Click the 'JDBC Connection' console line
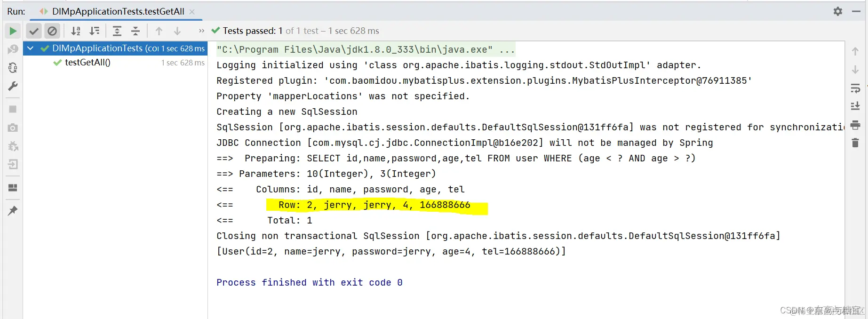The width and height of the screenshot is (868, 319). pyautogui.click(x=465, y=143)
